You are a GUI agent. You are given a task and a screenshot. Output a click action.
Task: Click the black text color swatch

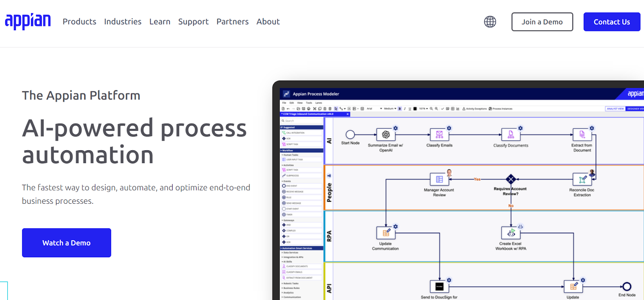tap(415, 109)
